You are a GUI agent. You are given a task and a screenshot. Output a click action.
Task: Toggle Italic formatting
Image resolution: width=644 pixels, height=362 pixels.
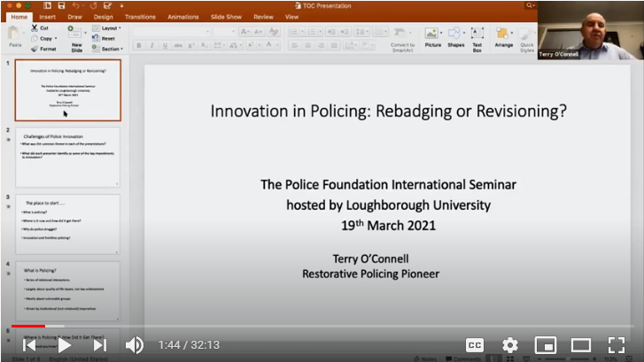[x=152, y=45]
